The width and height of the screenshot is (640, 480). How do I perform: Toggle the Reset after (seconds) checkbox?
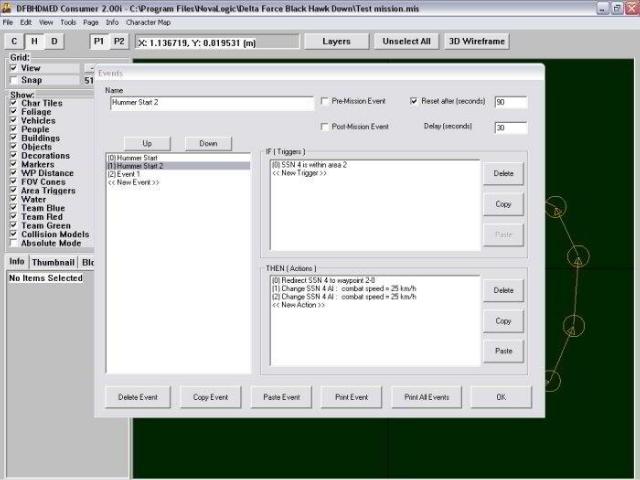click(x=414, y=102)
